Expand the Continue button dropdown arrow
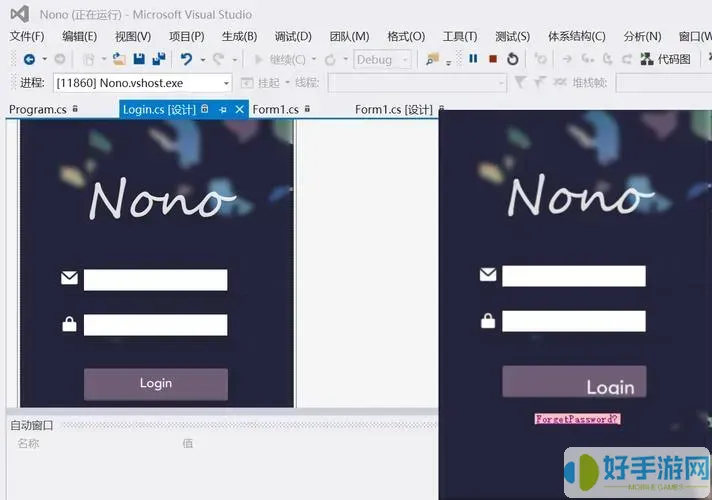The height and width of the screenshot is (500, 712). [314, 59]
